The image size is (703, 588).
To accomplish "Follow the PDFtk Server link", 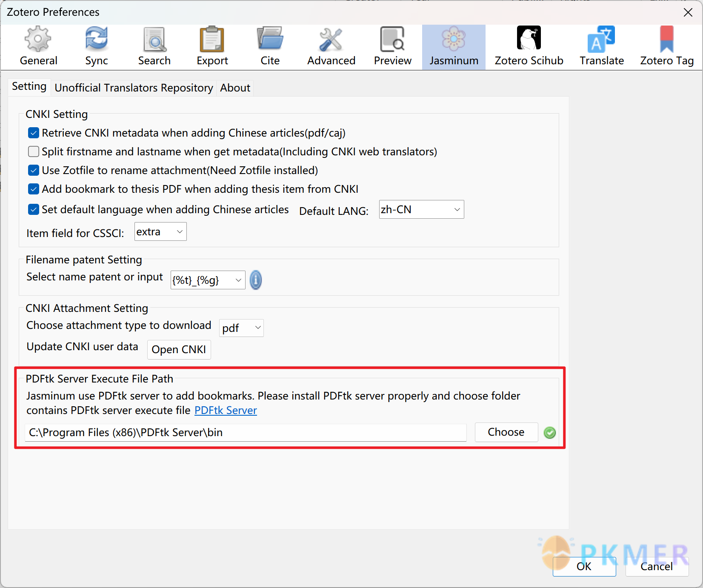I will tap(226, 411).
